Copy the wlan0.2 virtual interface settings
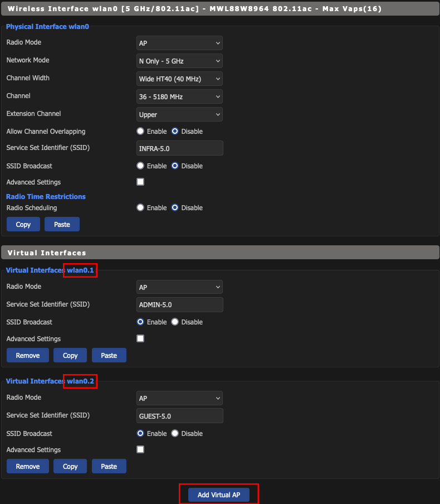Viewport: 440px width, 504px height. pyautogui.click(x=70, y=466)
